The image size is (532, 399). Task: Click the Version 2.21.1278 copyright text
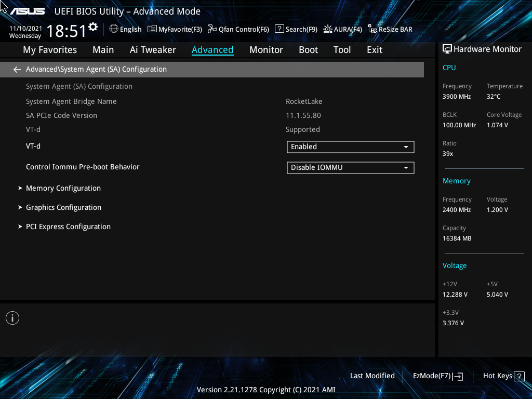click(266, 390)
